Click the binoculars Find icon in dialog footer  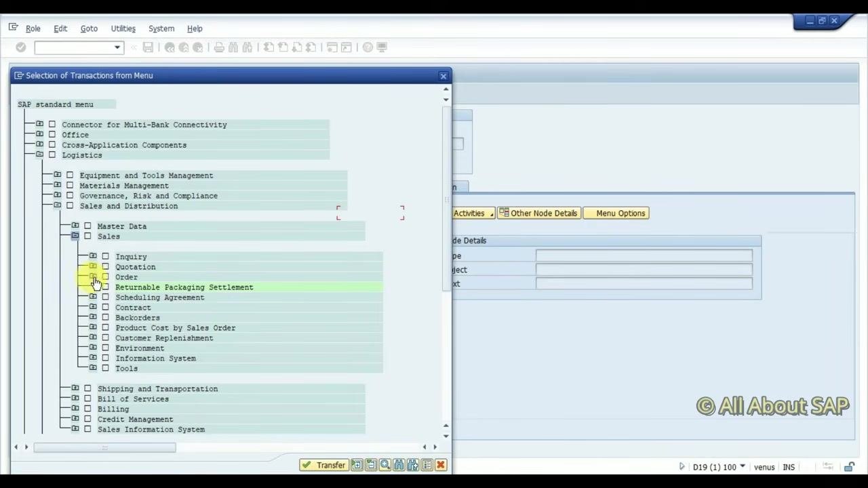[399, 465]
